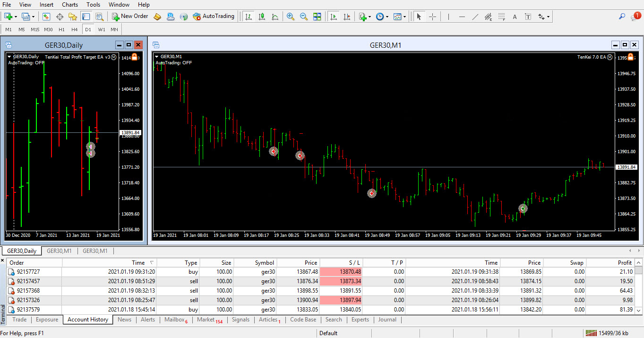The height and width of the screenshot is (338, 644).
Task: Select the Fibonacci Retracement tool
Action: [x=501, y=17]
